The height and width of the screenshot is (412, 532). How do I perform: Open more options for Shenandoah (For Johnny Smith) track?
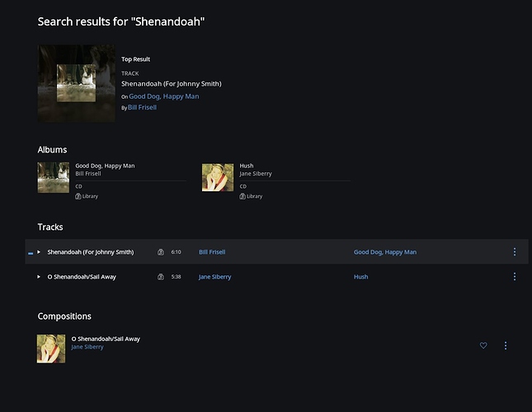pos(515,252)
